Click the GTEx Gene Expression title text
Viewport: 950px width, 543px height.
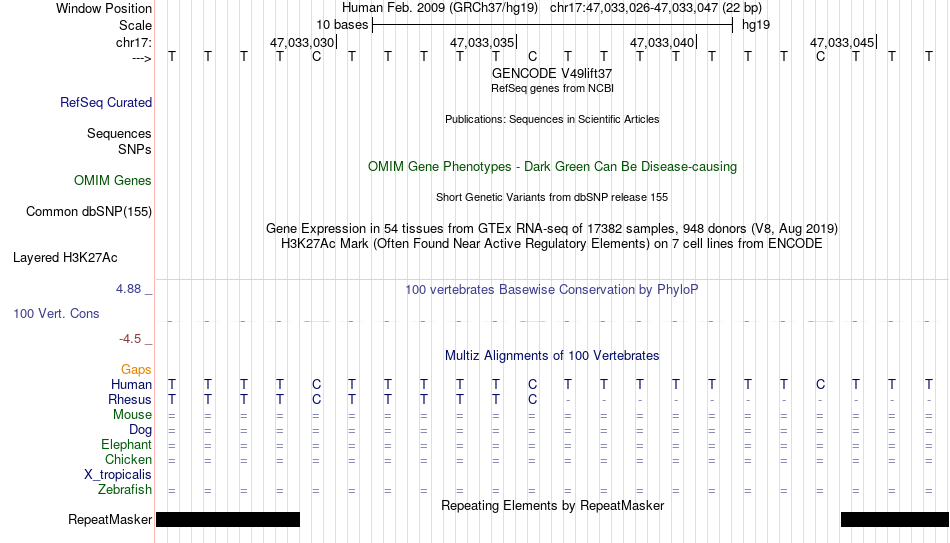pyautogui.click(x=552, y=228)
